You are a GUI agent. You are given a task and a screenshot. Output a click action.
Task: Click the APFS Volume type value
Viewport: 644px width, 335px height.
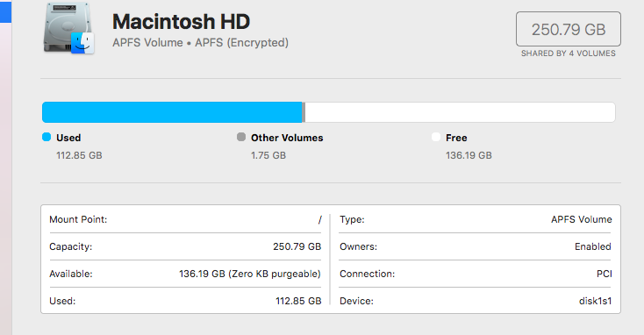click(581, 219)
